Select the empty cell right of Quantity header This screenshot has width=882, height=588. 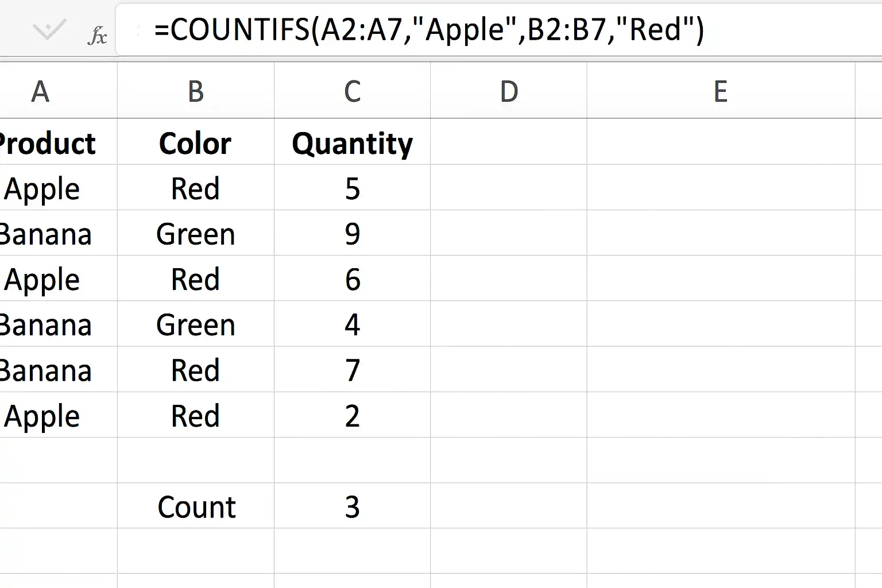[509, 142]
